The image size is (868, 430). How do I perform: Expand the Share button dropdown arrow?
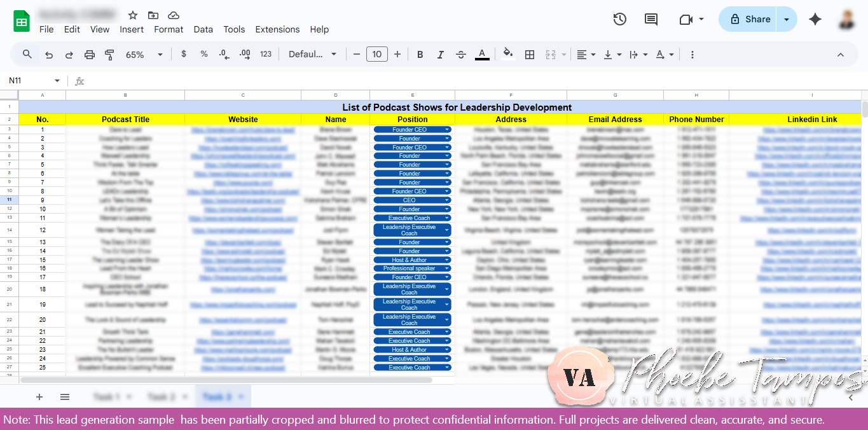pyautogui.click(x=787, y=19)
